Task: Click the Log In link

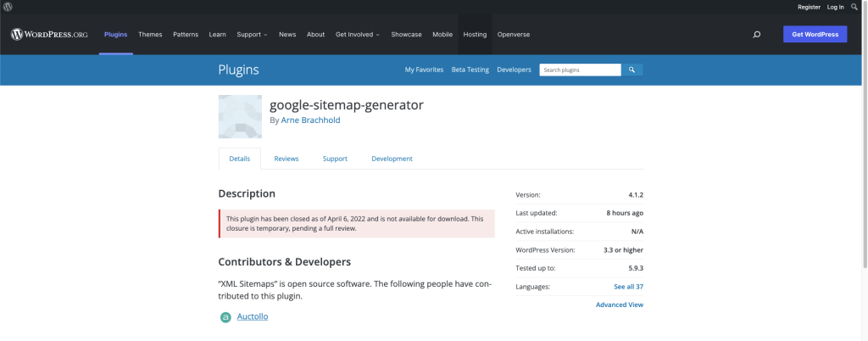Action: point(835,7)
